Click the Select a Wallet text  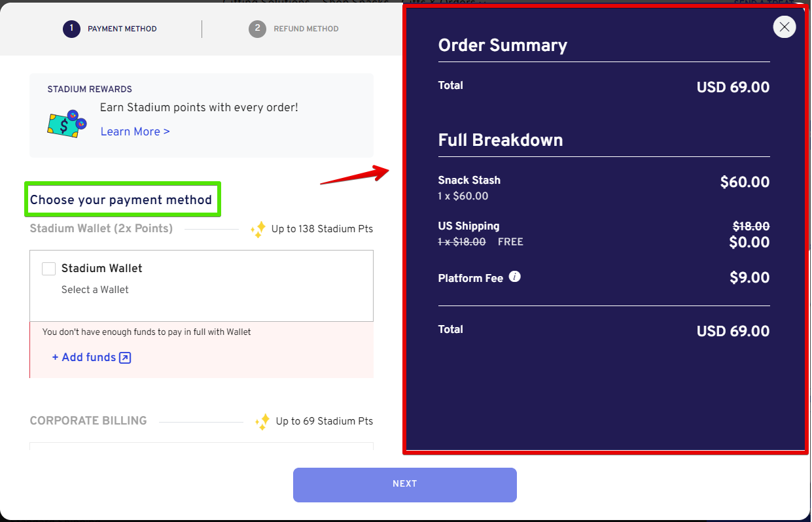(95, 290)
